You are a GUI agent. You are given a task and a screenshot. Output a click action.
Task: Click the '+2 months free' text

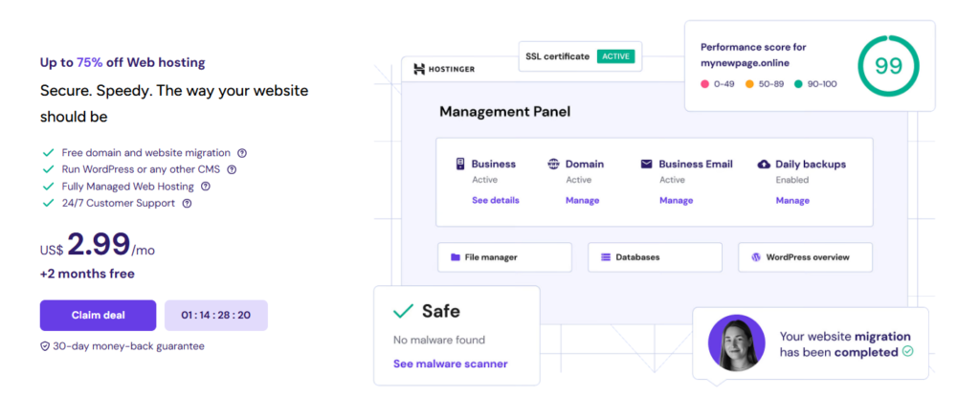point(87,274)
